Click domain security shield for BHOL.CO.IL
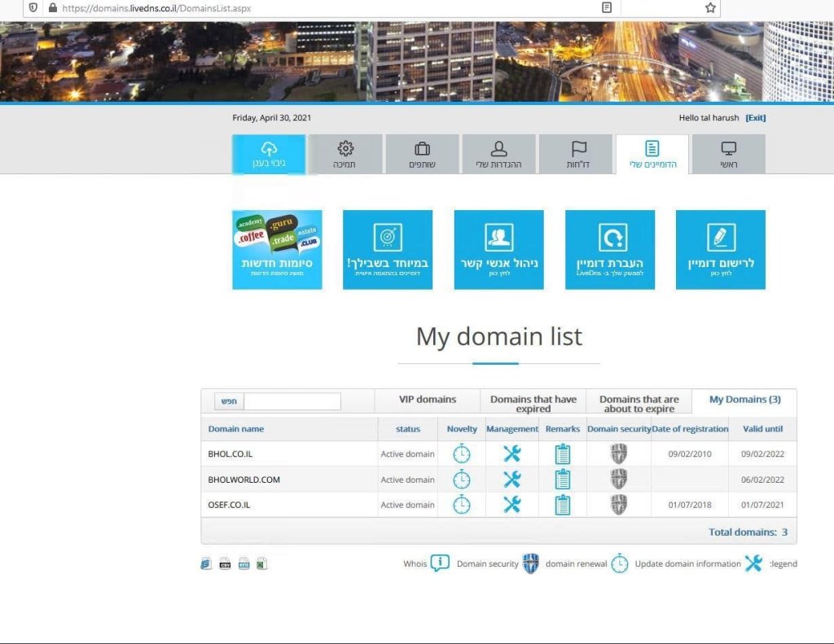The image size is (834, 644). 619,453
